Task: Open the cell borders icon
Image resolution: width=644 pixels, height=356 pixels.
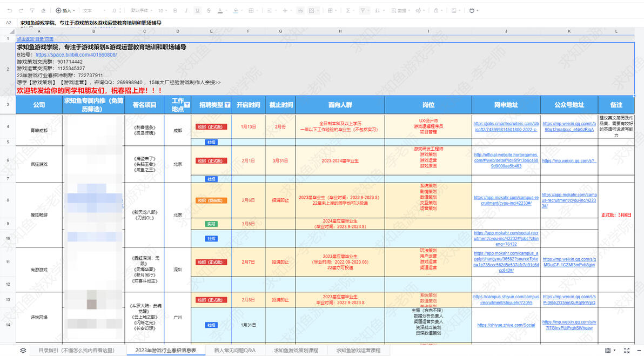Action: 251,11
